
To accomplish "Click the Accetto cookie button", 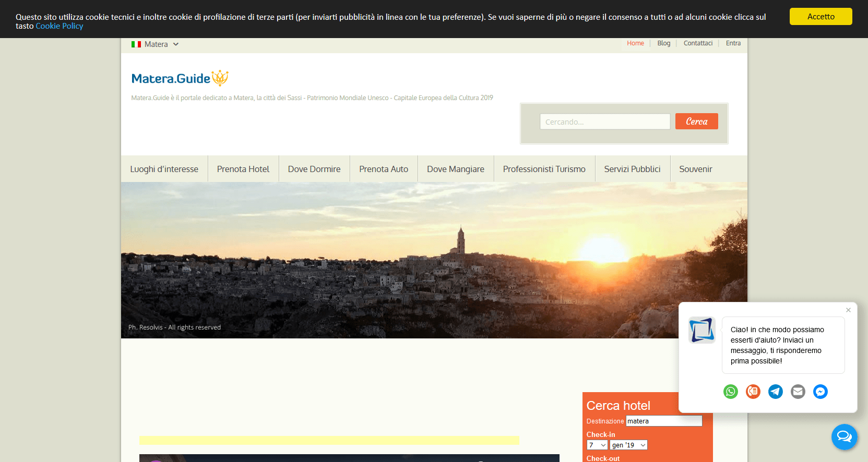I will click(x=821, y=16).
